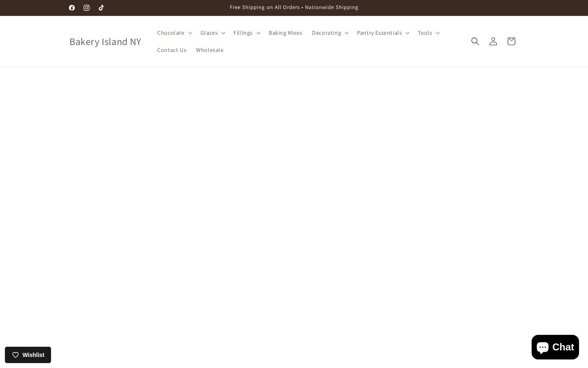Expand the Decorating menu
Screen dimensions: 588x368
[x=330, y=33]
